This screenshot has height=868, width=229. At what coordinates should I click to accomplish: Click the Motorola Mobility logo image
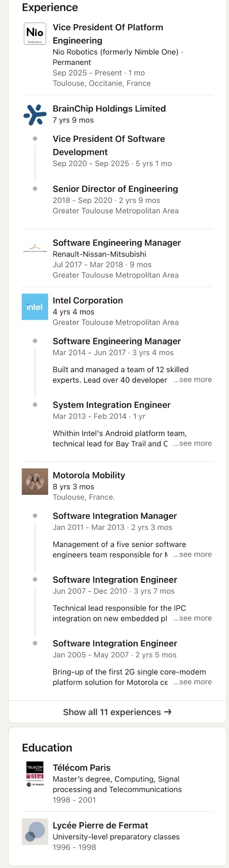tap(35, 481)
